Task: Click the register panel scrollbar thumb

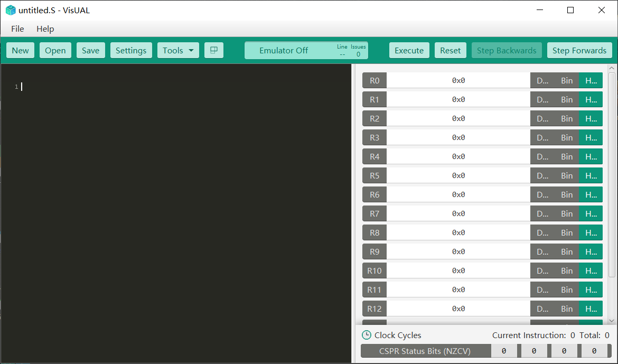Action: [612, 174]
